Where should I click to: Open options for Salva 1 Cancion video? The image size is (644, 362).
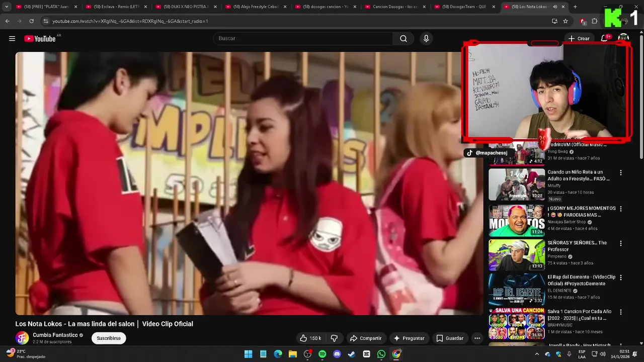[620, 312]
